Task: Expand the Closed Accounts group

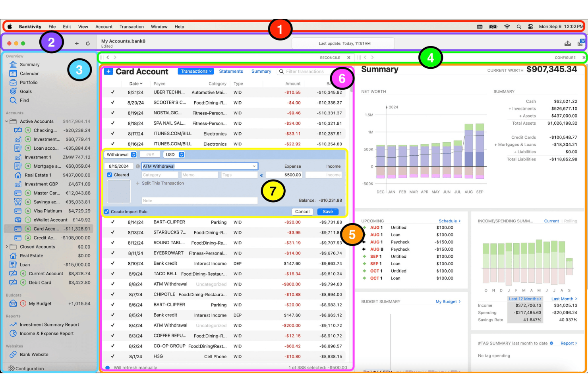Action: click(x=7, y=247)
